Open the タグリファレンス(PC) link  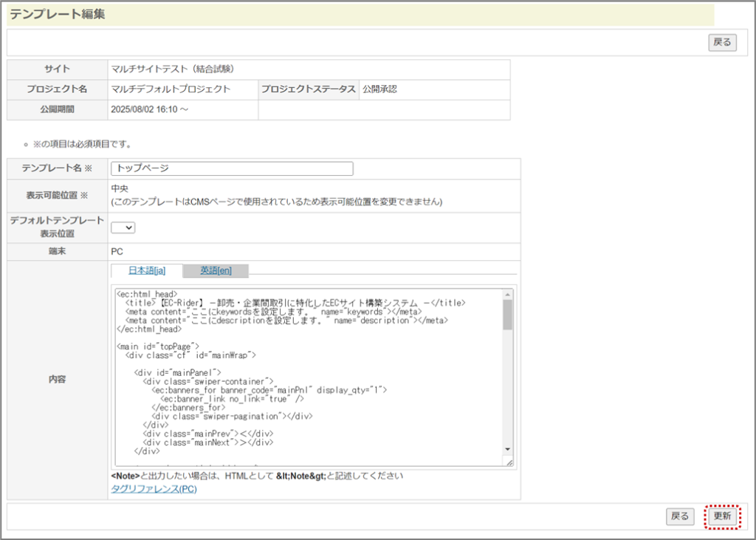(154, 489)
